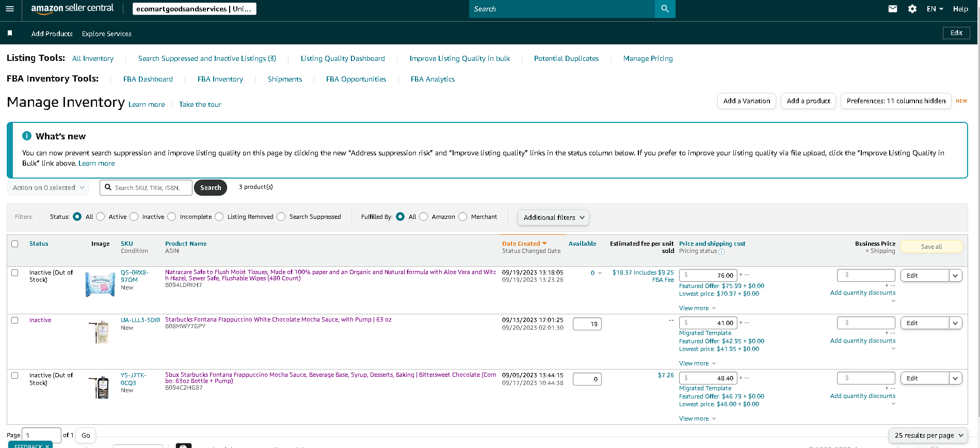Open the Edit dropdown arrow for YS-J7TK-0CQ3 row

point(955,378)
